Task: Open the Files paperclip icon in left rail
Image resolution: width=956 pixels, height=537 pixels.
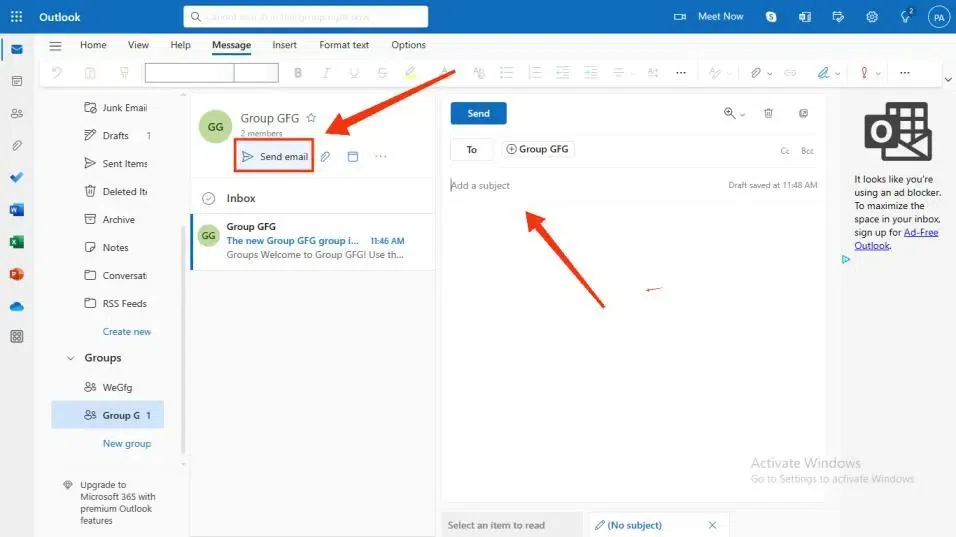Action: point(17,146)
